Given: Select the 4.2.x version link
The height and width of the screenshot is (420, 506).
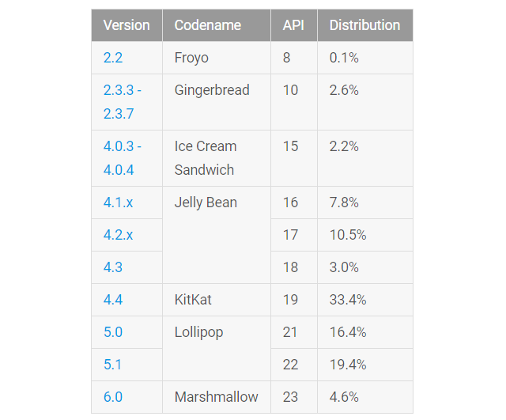Looking at the screenshot, I should pyautogui.click(x=118, y=235).
